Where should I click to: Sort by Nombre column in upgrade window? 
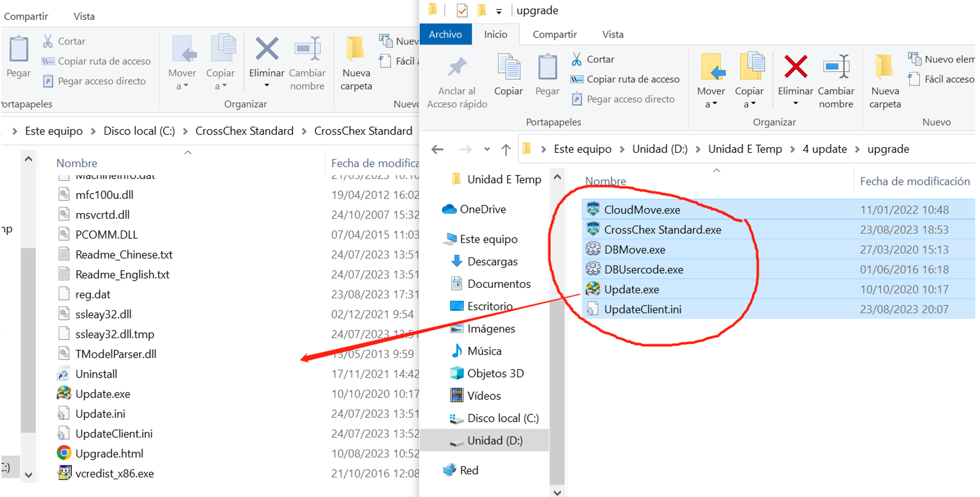tap(605, 181)
